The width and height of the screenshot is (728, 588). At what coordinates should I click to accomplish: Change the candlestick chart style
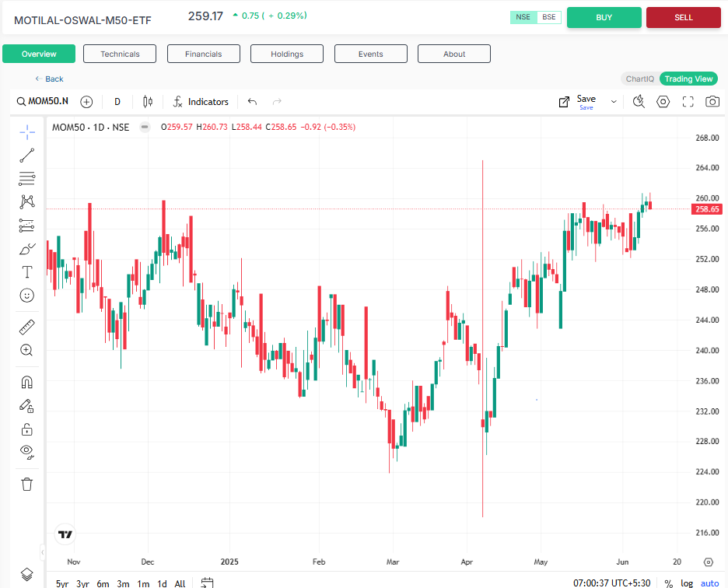[x=148, y=102]
